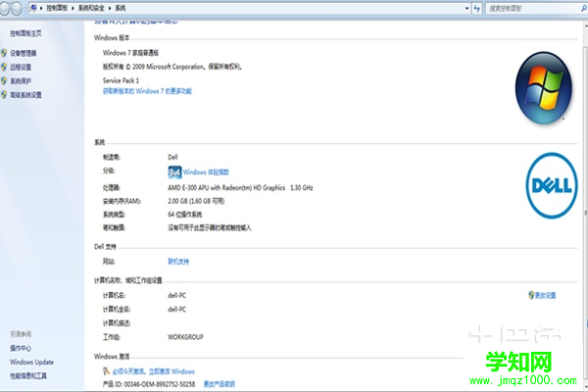
Task: Click 更改设置 link for computer name
Action: [x=545, y=295]
